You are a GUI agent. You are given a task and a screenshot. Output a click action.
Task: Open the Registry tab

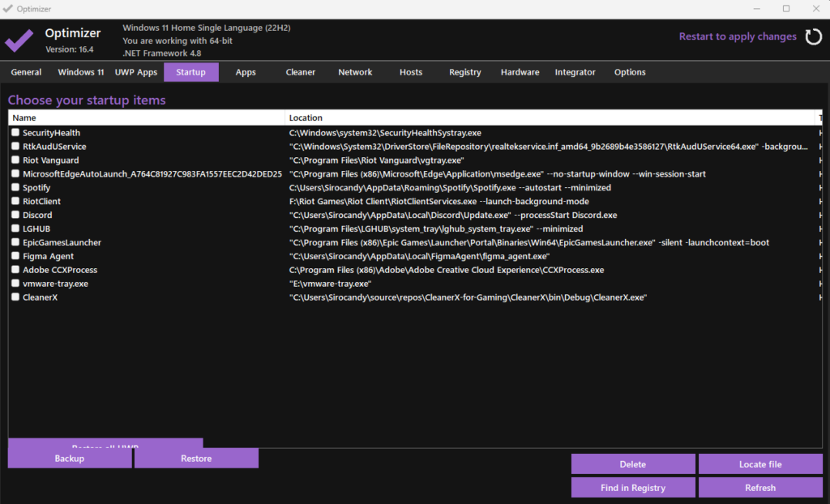[x=465, y=72]
